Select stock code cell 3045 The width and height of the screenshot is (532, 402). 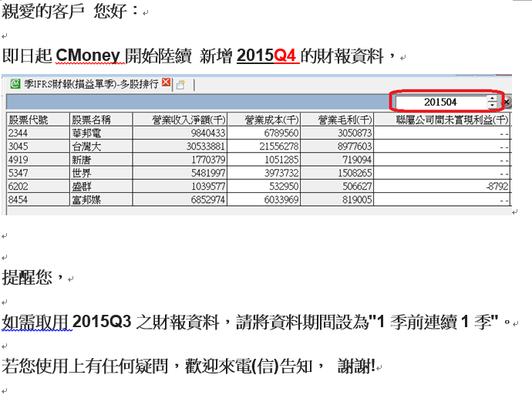38,147
